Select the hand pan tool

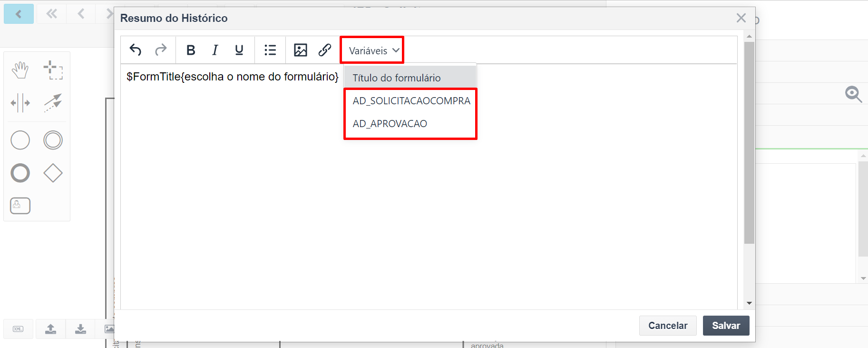pyautogui.click(x=20, y=70)
